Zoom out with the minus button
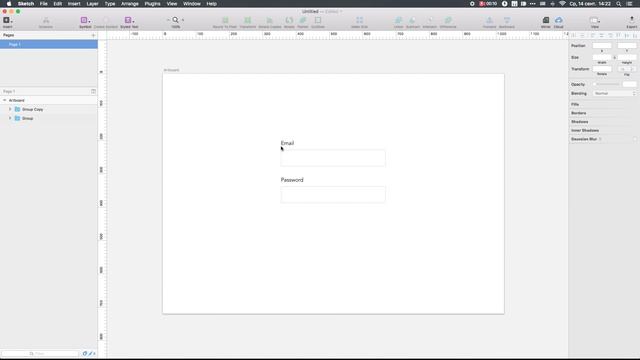This screenshot has height=360, width=640. point(168,20)
